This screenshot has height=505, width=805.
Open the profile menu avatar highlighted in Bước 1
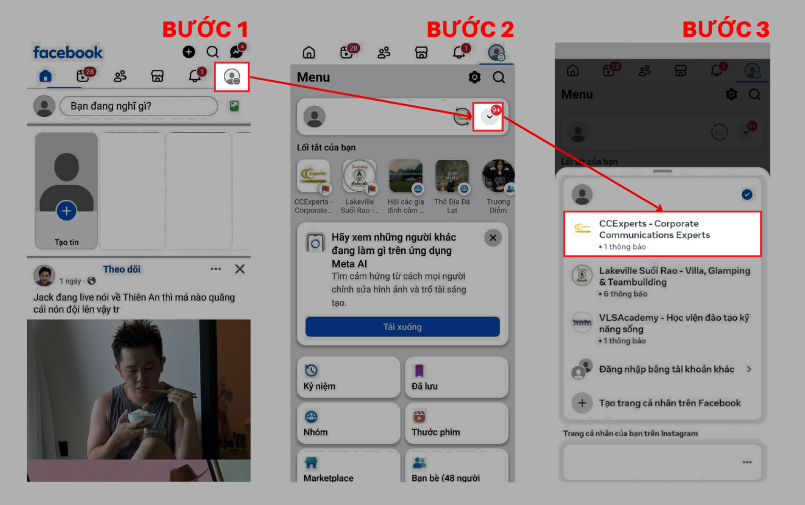pos(232,76)
